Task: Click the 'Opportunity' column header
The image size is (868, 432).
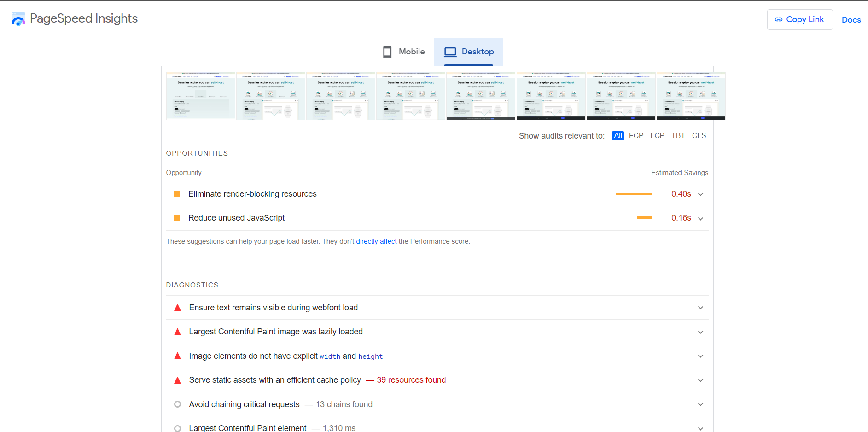Action: click(x=184, y=173)
